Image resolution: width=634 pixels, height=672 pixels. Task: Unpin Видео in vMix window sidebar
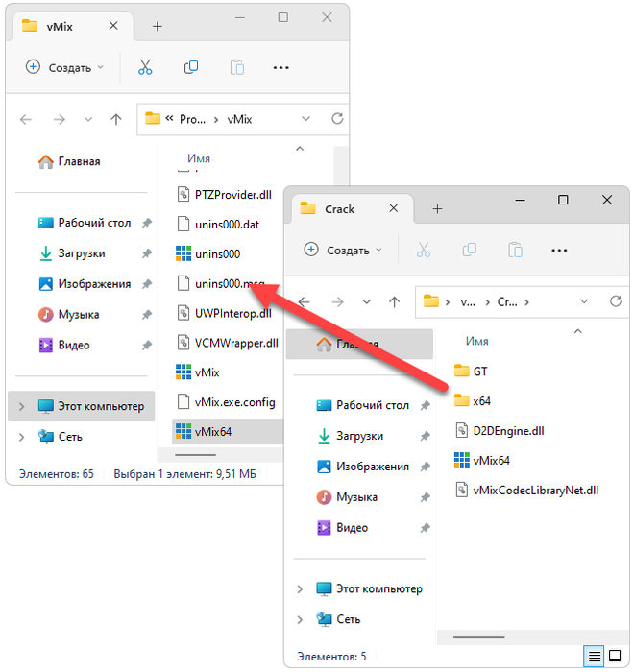click(147, 345)
